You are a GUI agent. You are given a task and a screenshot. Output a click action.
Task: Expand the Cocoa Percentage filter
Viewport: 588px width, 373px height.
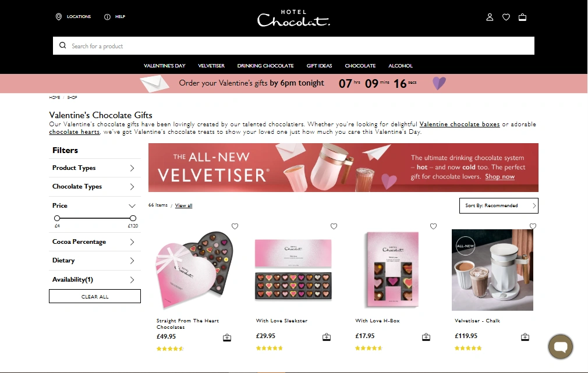[x=95, y=242]
